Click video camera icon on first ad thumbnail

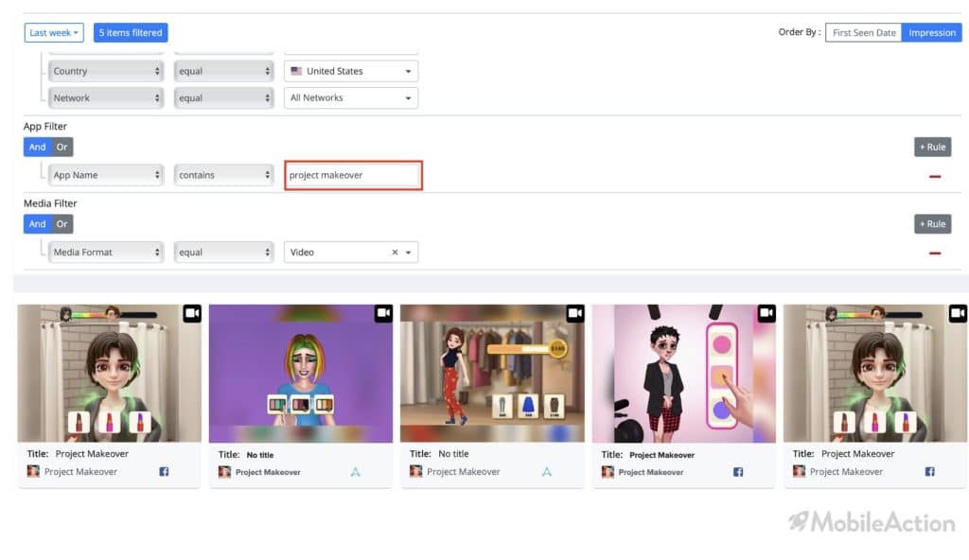[192, 313]
